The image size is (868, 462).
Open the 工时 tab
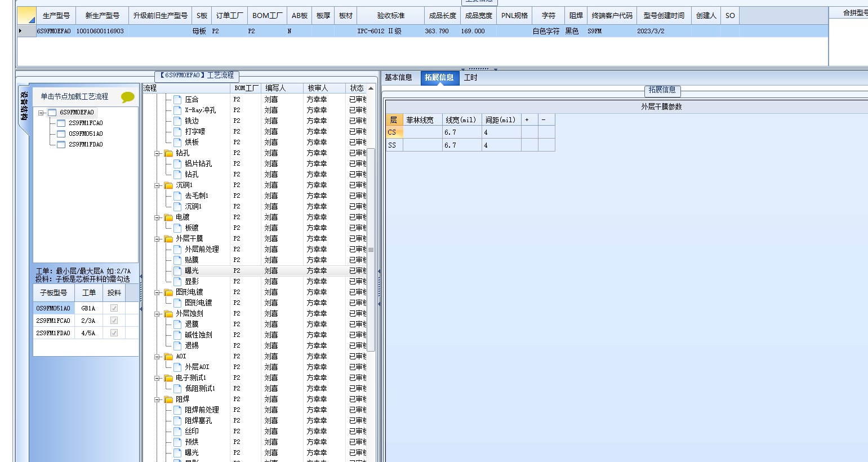(x=471, y=78)
